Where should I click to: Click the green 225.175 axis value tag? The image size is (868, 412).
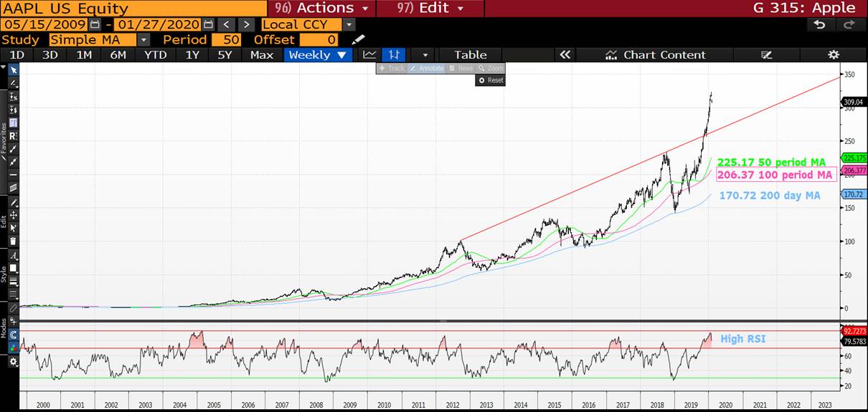[x=853, y=158]
